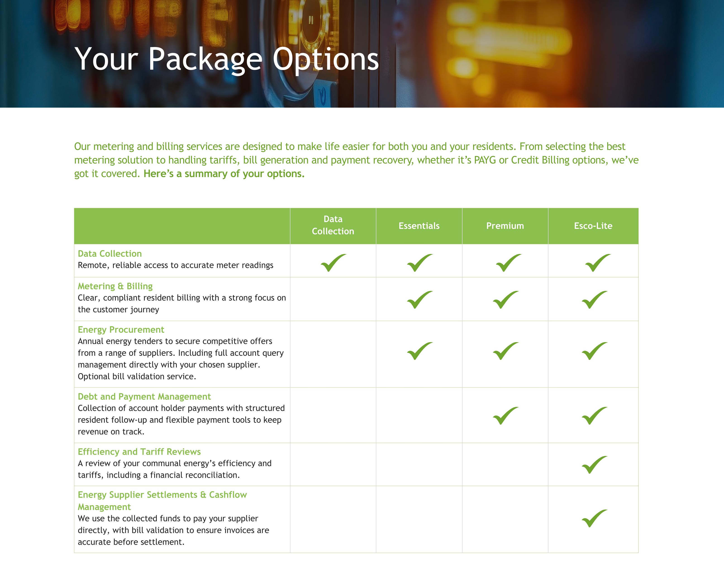724x588 pixels.
Task: Click the Debt and Payment Management row title
Action: click(144, 397)
